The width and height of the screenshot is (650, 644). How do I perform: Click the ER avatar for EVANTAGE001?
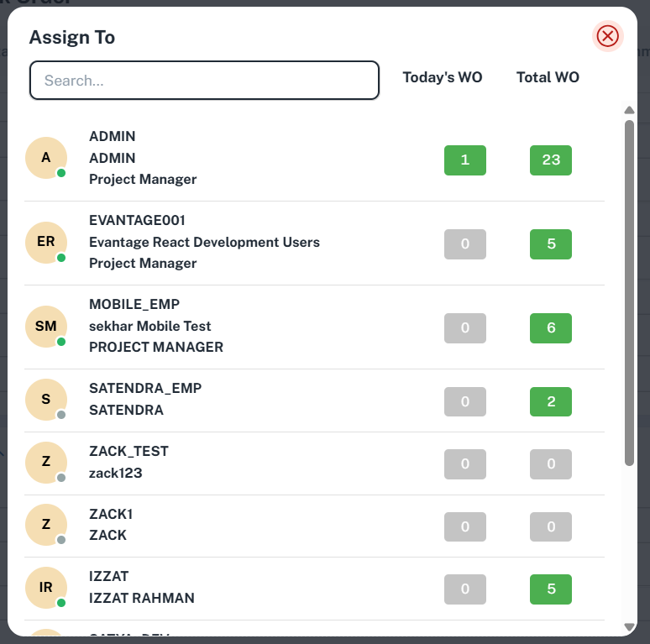[46, 242]
